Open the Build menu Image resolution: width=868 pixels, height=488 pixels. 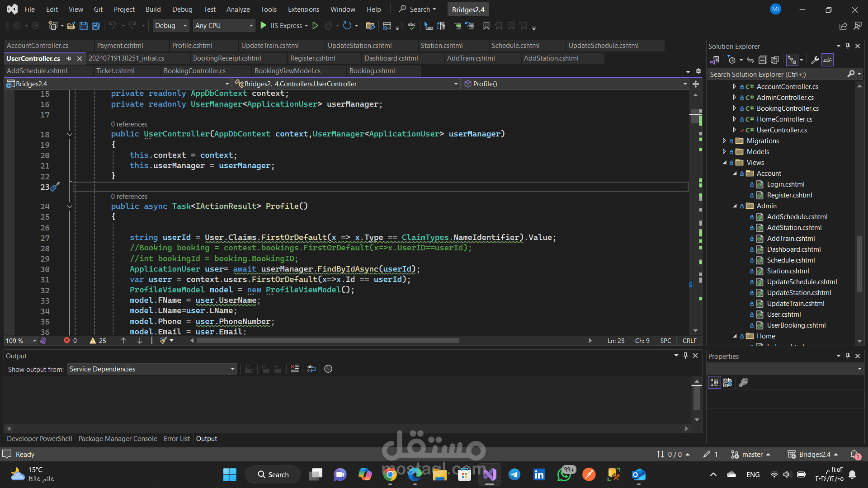pos(153,9)
